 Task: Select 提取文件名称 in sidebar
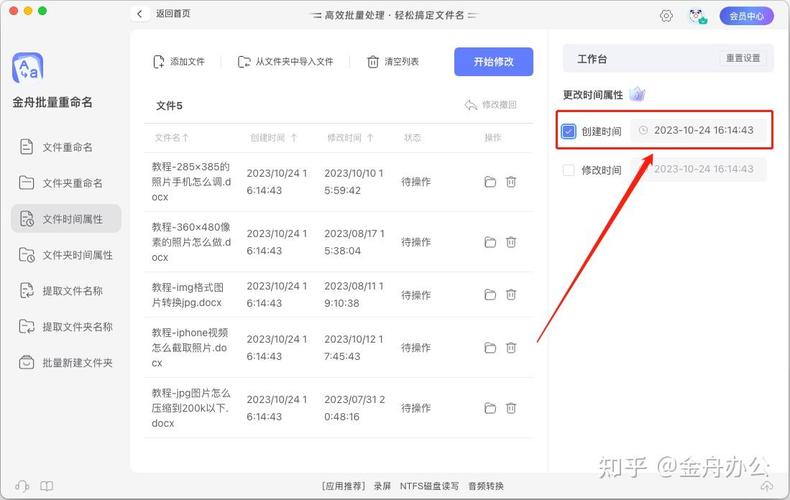[65, 291]
